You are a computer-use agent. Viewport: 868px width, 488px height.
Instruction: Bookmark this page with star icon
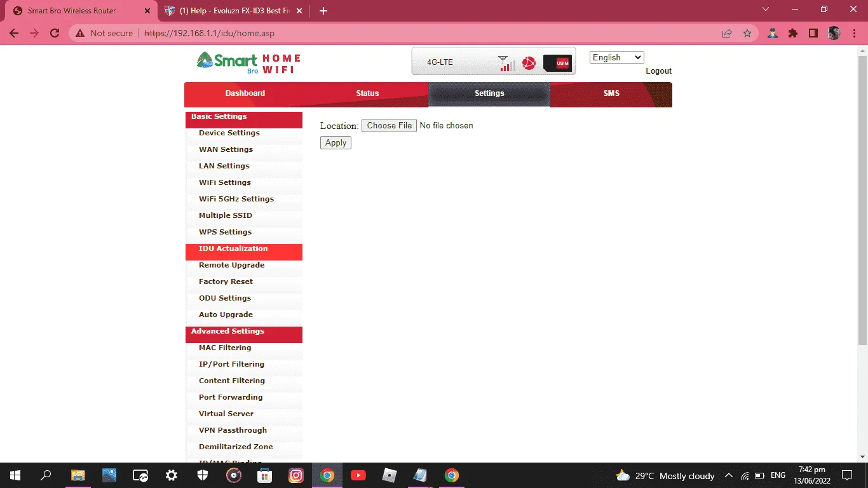coord(747,33)
